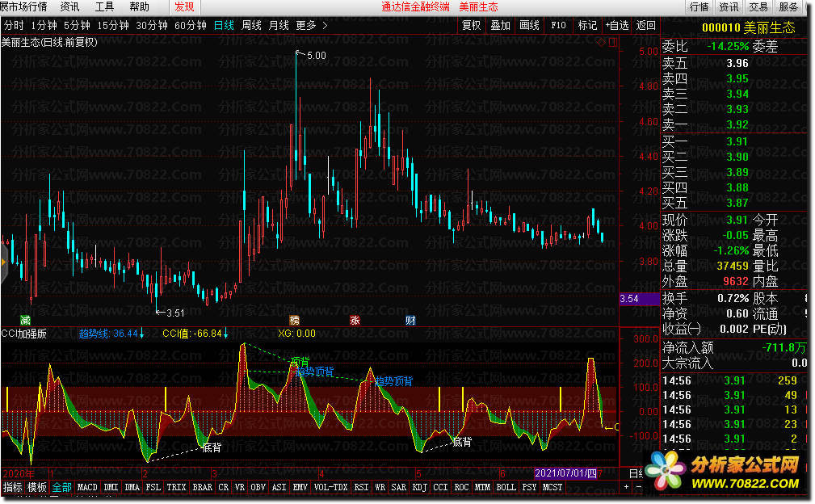Click the 叠加 overlay button
This screenshot has width=815, height=504.
[x=501, y=25]
